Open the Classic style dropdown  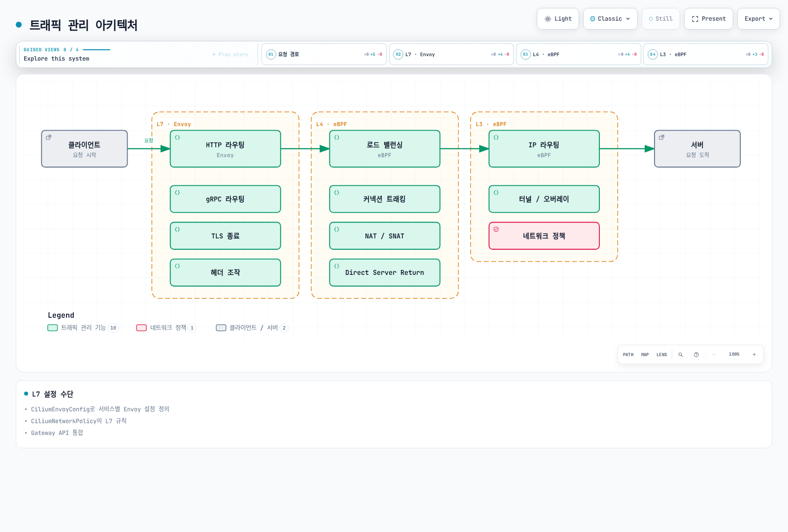610,19
